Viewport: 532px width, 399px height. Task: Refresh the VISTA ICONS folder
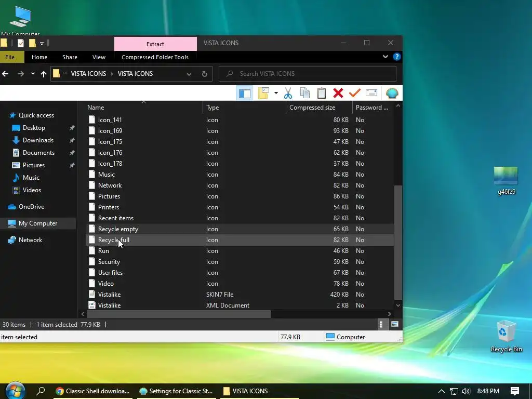(204, 74)
